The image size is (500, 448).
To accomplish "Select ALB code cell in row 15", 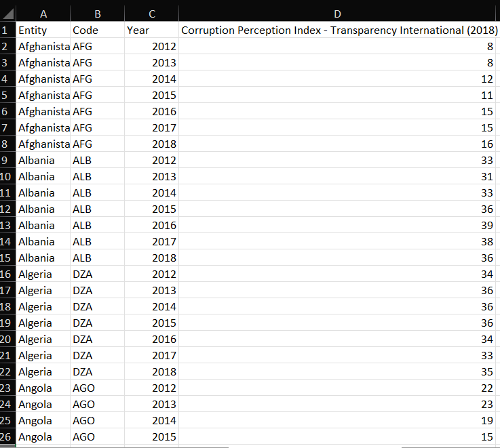I will pyautogui.click(x=97, y=258).
